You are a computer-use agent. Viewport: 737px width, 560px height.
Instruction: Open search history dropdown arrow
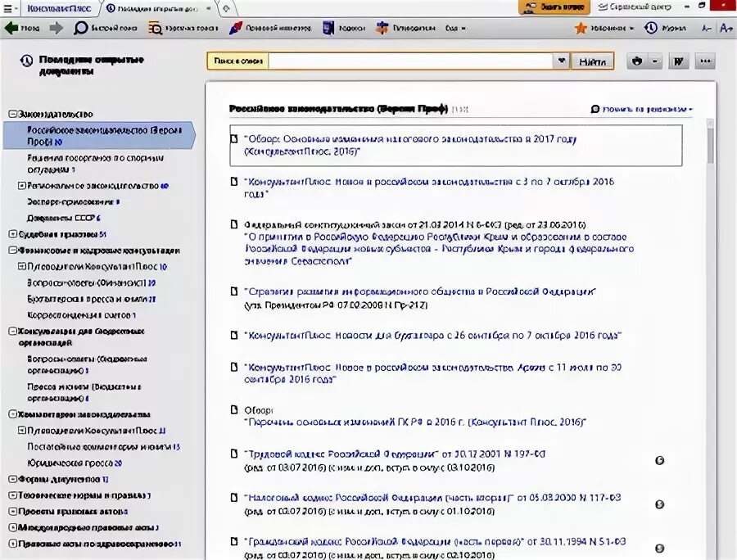click(561, 61)
